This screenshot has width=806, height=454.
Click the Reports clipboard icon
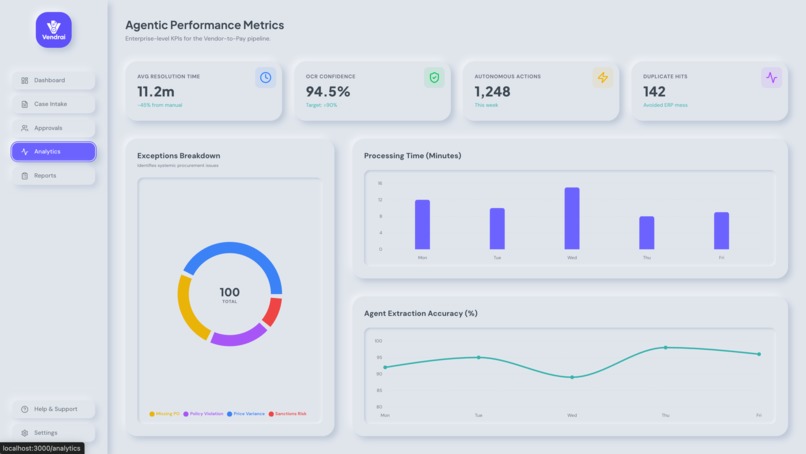click(25, 176)
